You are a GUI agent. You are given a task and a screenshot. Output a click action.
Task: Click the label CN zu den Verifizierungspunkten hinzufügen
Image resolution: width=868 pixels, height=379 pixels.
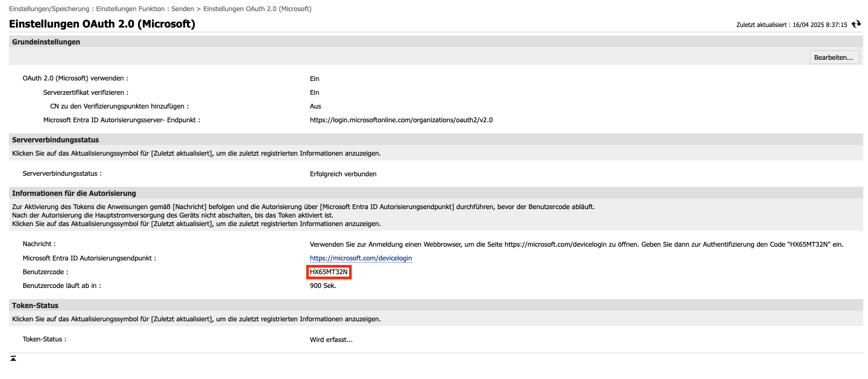120,106
